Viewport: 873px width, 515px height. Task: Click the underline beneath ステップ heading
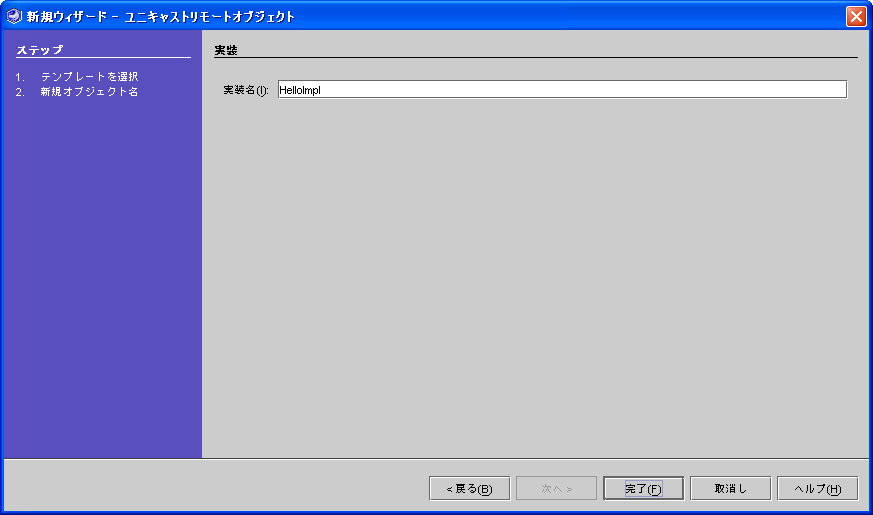click(104, 57)
